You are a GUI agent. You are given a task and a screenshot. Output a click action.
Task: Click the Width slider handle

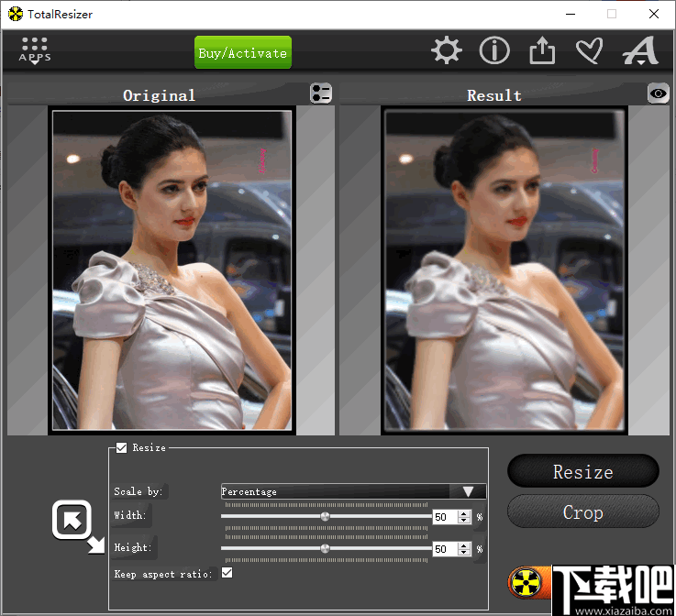click(325, 516)
